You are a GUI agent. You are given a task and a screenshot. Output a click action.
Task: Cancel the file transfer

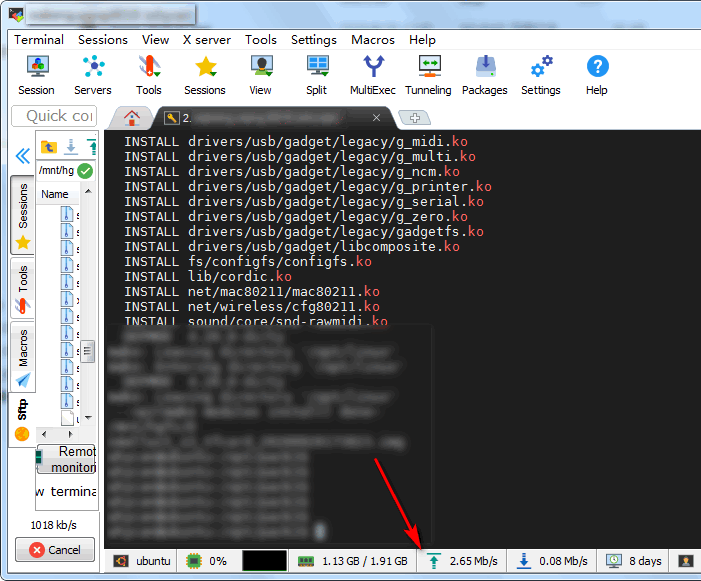(55, 550)
